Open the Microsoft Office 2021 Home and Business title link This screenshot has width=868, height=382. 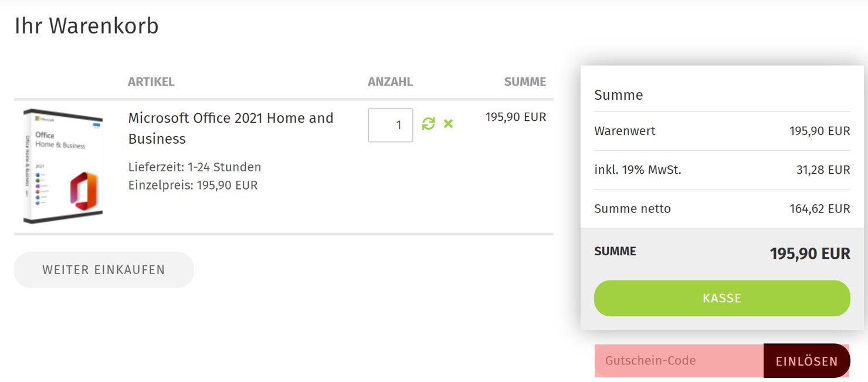pyautogui.click(x=230, y=128)
